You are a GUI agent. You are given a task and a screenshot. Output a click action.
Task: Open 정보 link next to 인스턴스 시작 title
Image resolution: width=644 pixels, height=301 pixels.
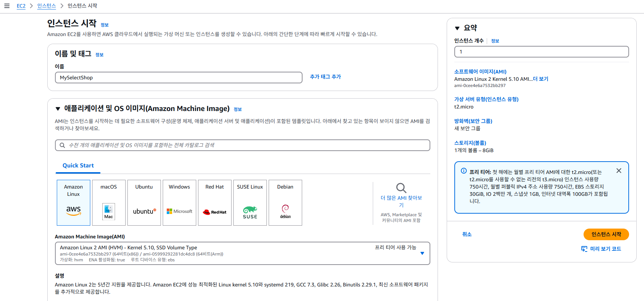coord(104,25)
